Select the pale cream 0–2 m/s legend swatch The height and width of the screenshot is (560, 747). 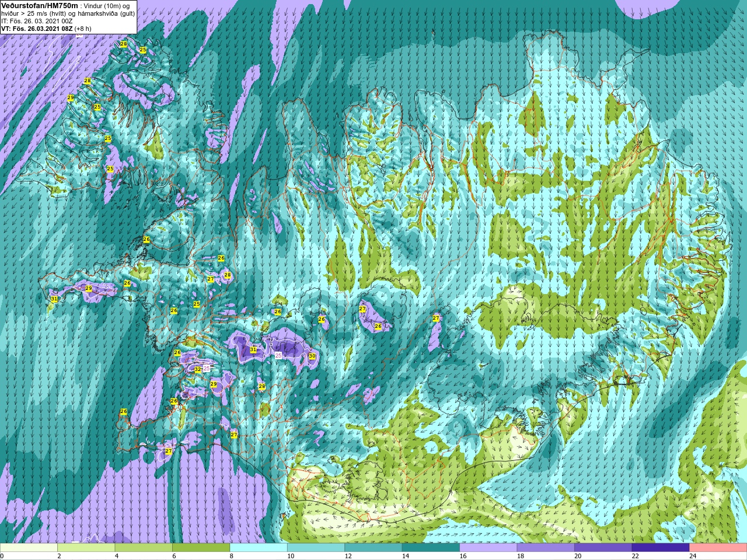pyautogui.click(x=29, y=548)
